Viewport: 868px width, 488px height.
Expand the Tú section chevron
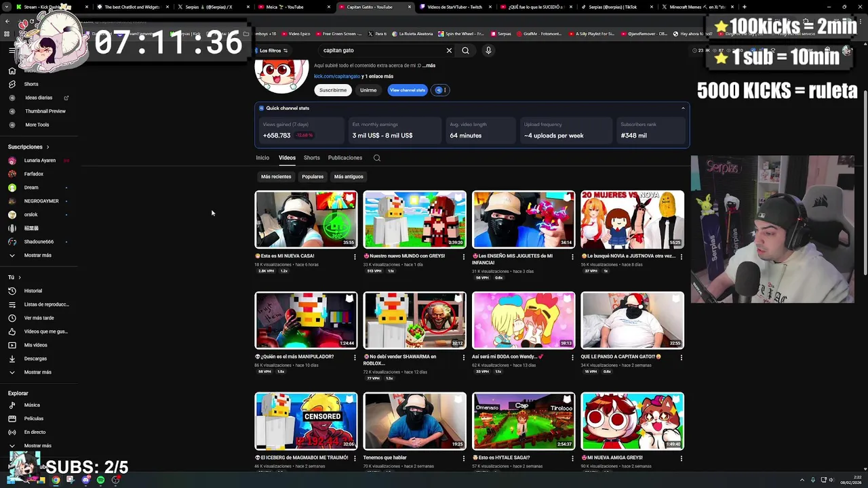point(20,277)
